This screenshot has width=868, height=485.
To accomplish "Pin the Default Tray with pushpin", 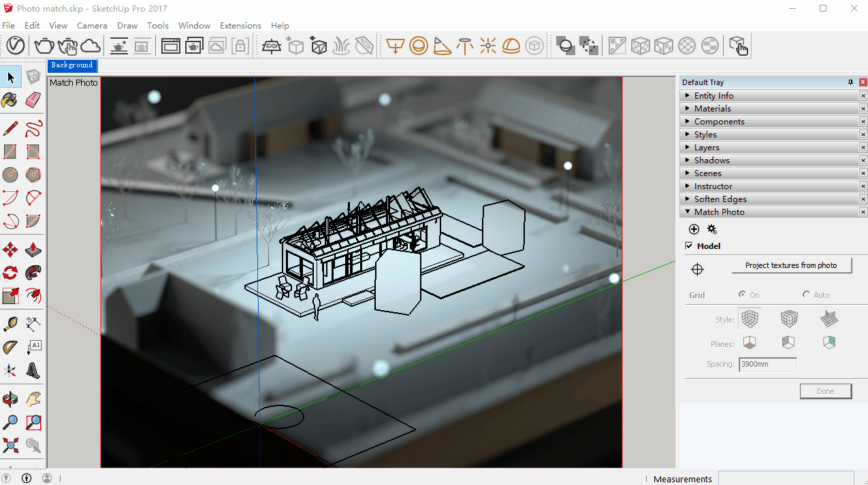I will (x=850, y=82).
